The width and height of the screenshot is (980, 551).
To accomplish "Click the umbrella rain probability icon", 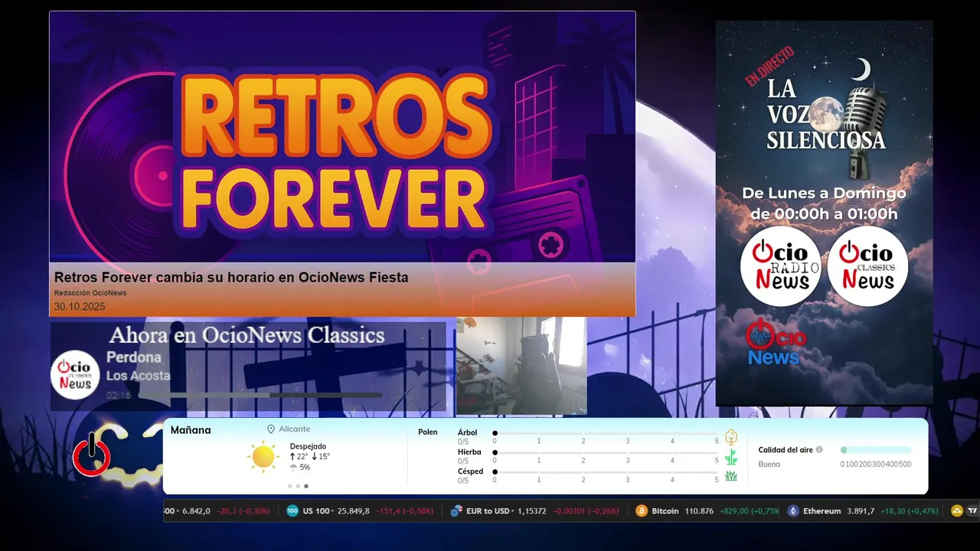I will click(x=293, y=467).
